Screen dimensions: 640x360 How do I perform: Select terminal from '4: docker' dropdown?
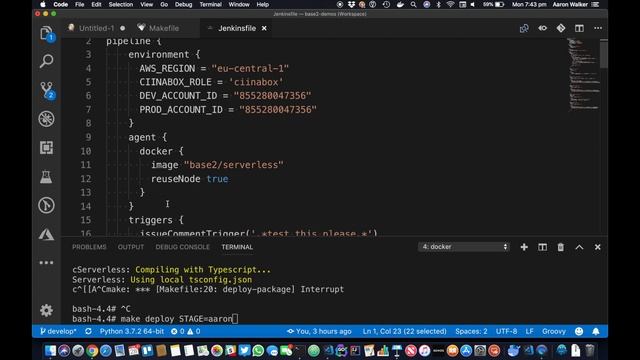click(x=464, y=247)
